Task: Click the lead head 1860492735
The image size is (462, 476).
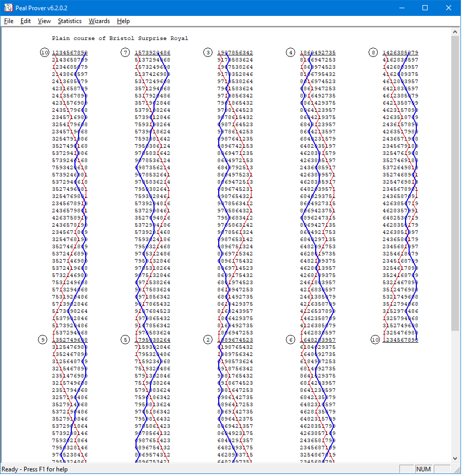Action: (x=318, y=52)
